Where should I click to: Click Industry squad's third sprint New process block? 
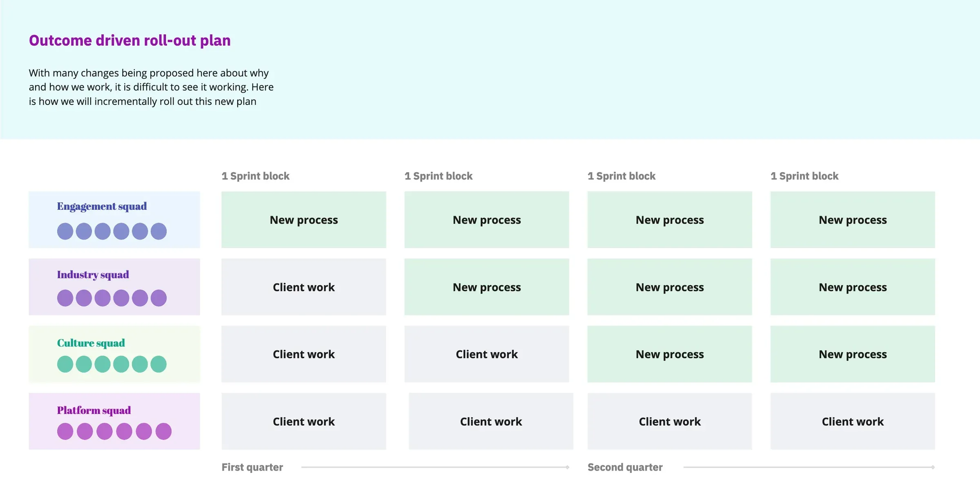click(x=670, y=287)
